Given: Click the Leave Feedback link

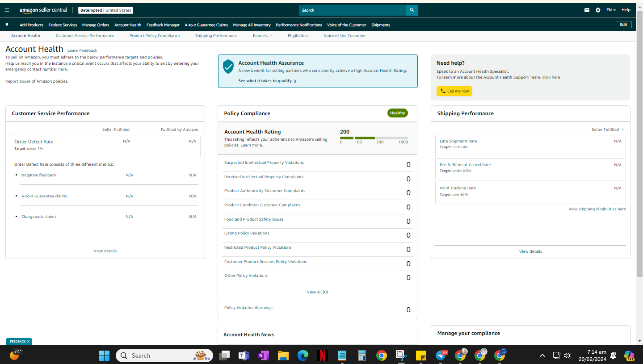Looking at the screenshot, I should coord(82,50).
